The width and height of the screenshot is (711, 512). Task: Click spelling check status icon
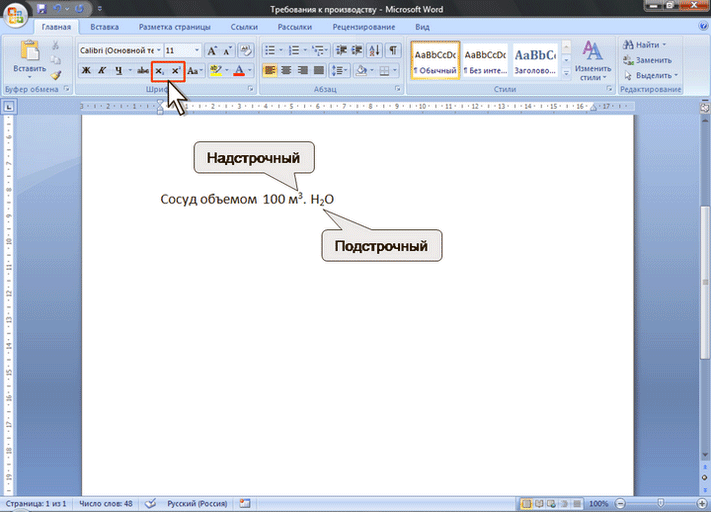point(150,503)
